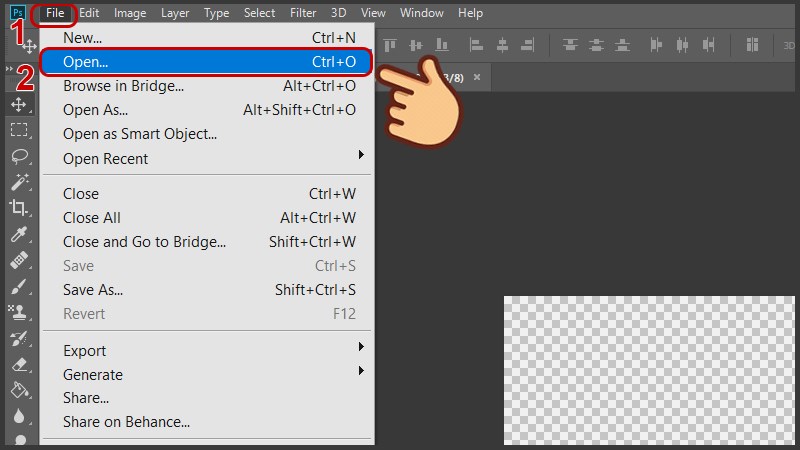Select the Eraser tool
This screenshot has height=450, width=800.
pos(19,364)
